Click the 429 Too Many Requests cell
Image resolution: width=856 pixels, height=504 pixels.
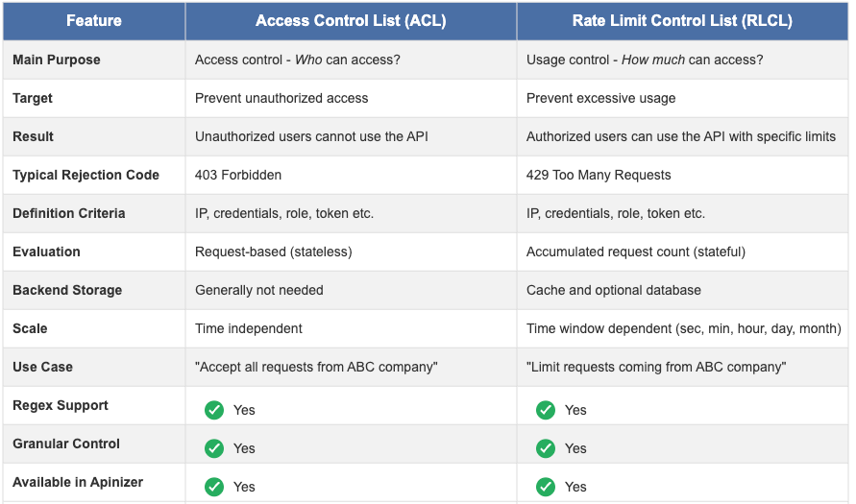tap(599, 175)
